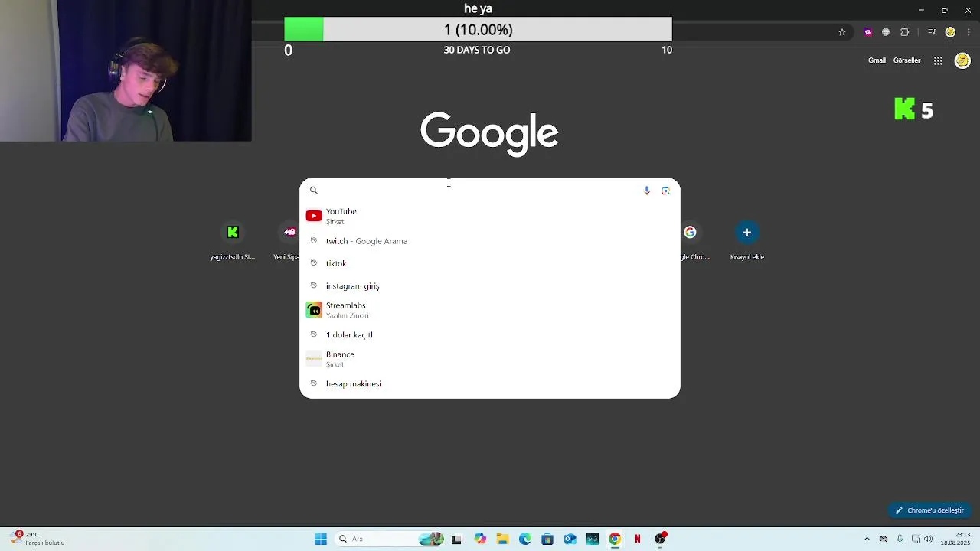Click the microphone tray icon
The image size is (980, 551).
(900, 539)
